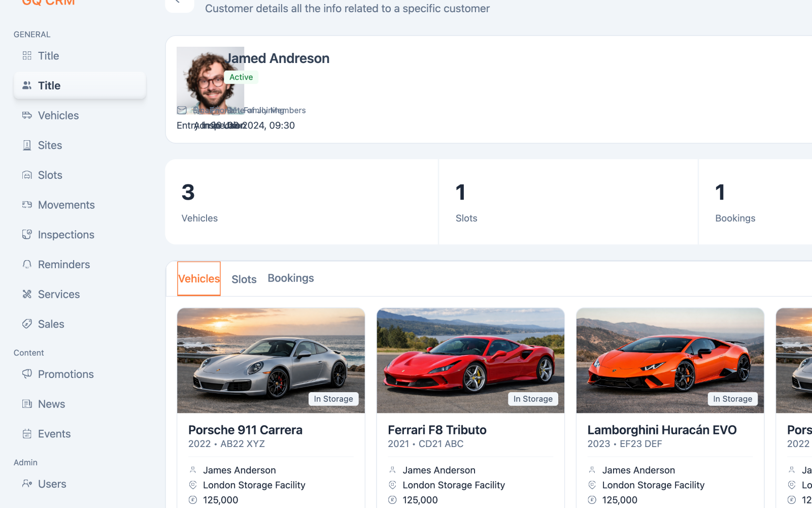
Task: Open the silver Porsche 911 Carrera photo
Action: click(271, 360)
